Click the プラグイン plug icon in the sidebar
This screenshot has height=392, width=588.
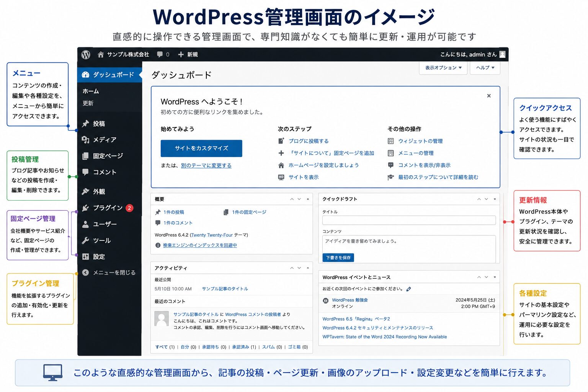[x=85, y=208]
